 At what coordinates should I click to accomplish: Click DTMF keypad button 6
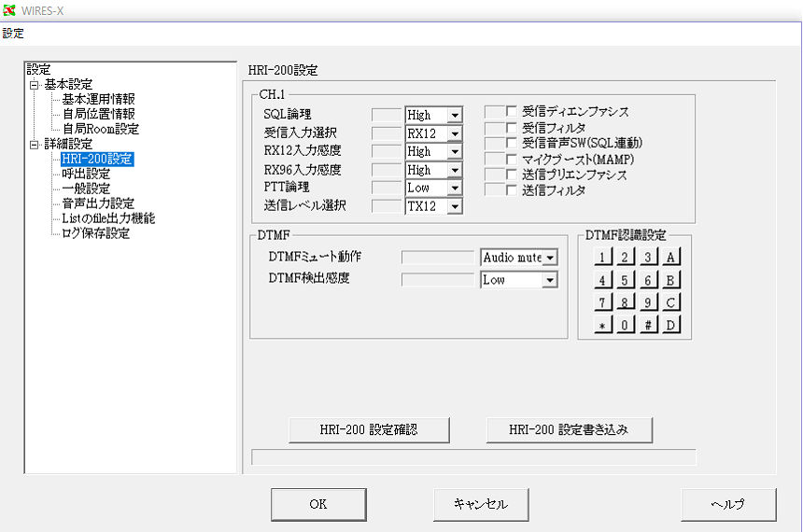[x=648, y=280]
